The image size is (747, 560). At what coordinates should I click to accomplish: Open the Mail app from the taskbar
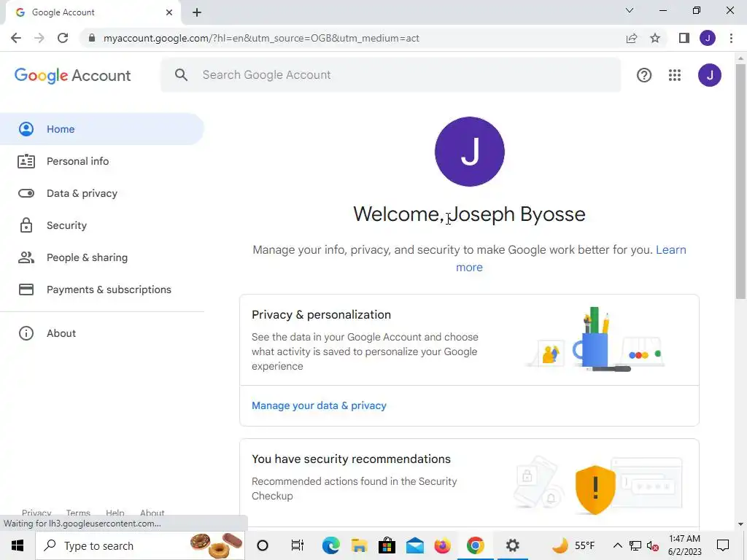415,545
